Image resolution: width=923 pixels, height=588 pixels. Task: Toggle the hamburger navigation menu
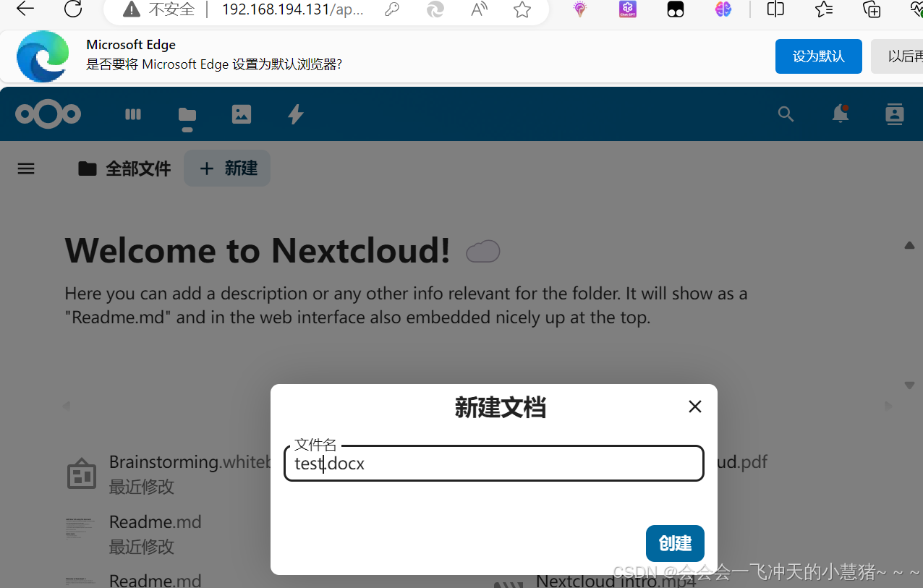(x=26, y=169)
